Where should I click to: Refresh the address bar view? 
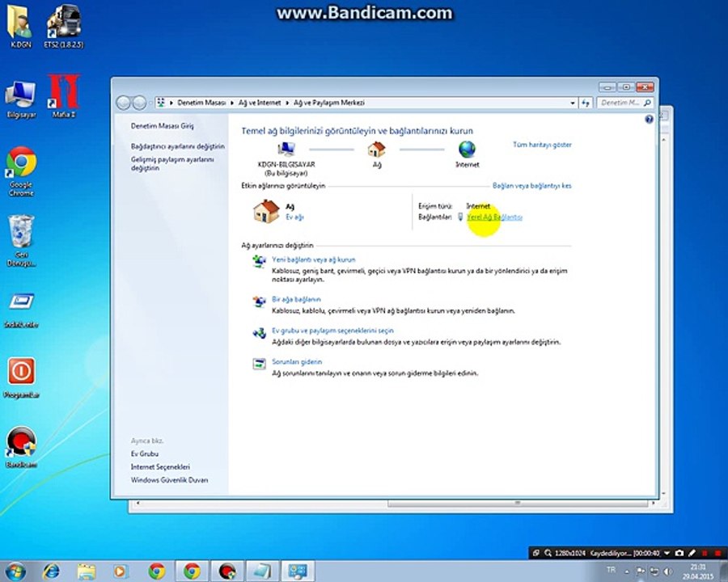point(586,103)
